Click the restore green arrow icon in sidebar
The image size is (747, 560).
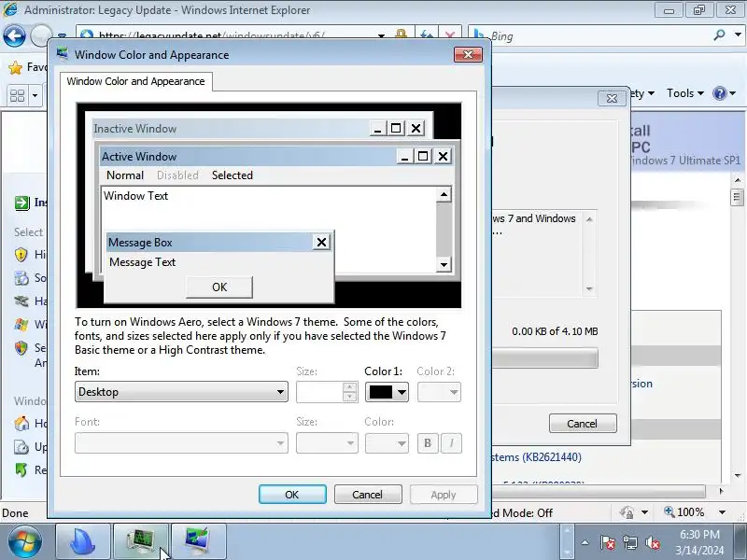21,470
